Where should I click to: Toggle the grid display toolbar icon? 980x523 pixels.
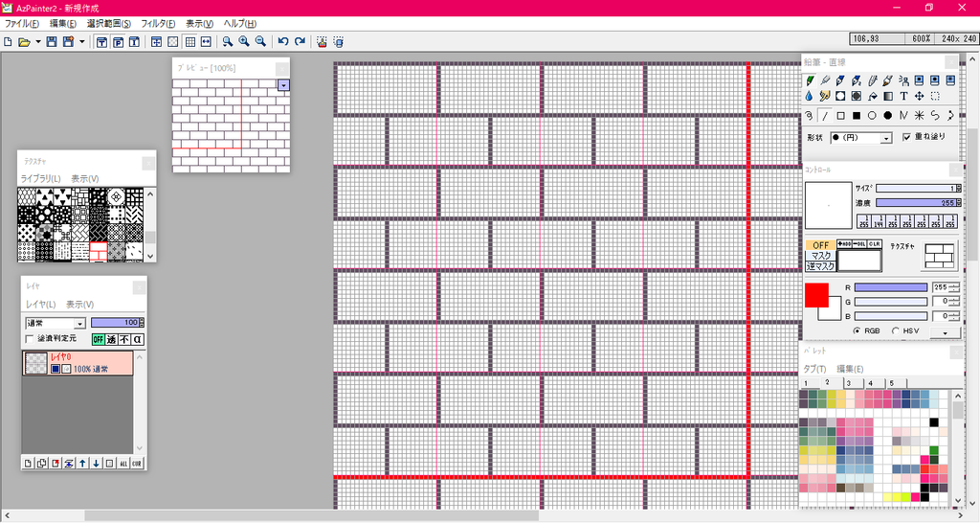[190, 42]
